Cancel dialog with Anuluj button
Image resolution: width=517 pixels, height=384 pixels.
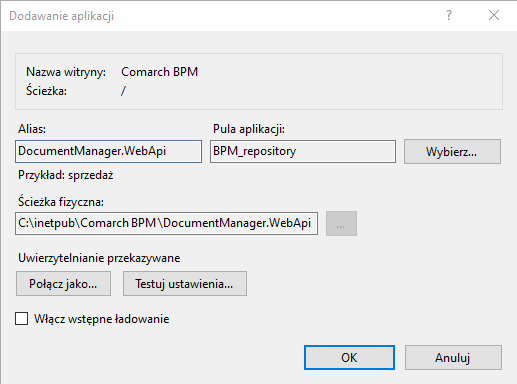[x=453, y=358]
